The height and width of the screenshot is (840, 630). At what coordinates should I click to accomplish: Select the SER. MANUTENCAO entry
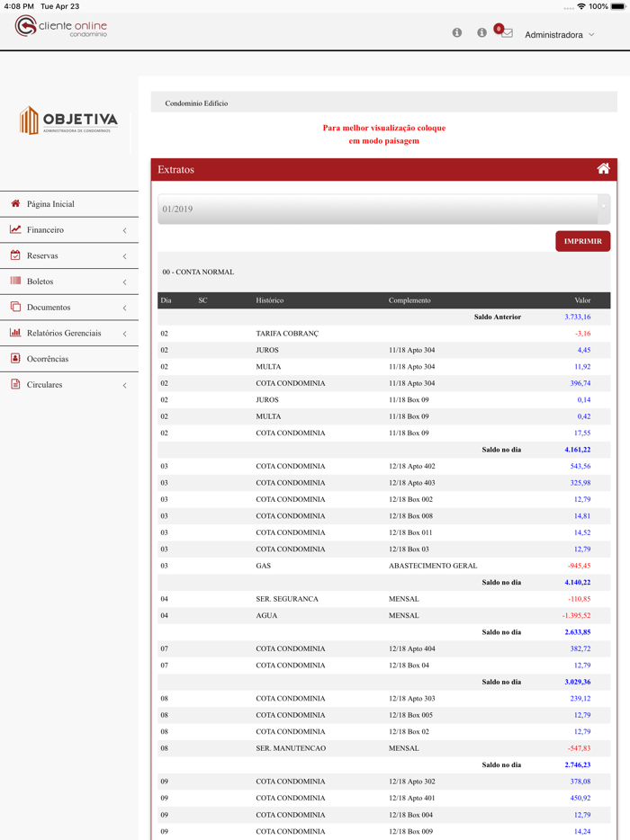click(291, 748)
